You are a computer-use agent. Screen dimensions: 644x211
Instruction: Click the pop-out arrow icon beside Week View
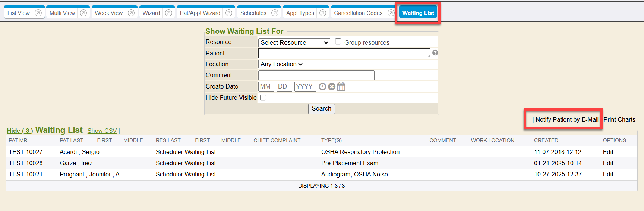click(x=131, y=13)
